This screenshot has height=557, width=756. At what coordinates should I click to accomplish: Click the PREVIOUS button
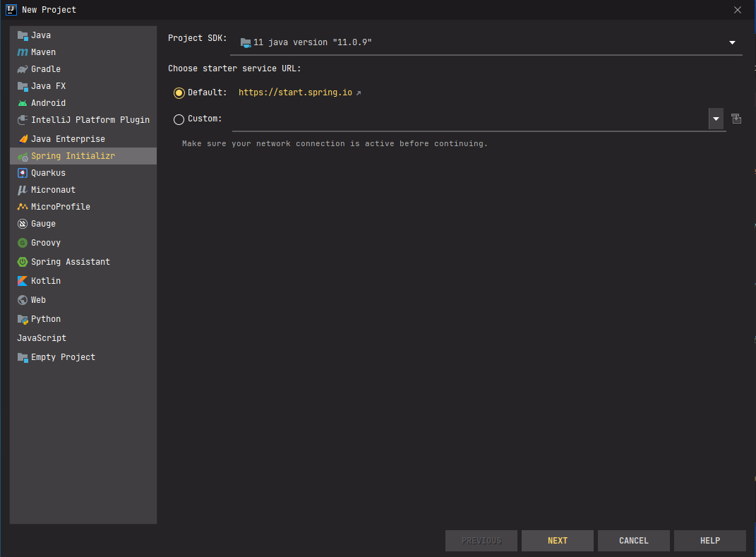point(481,541)
